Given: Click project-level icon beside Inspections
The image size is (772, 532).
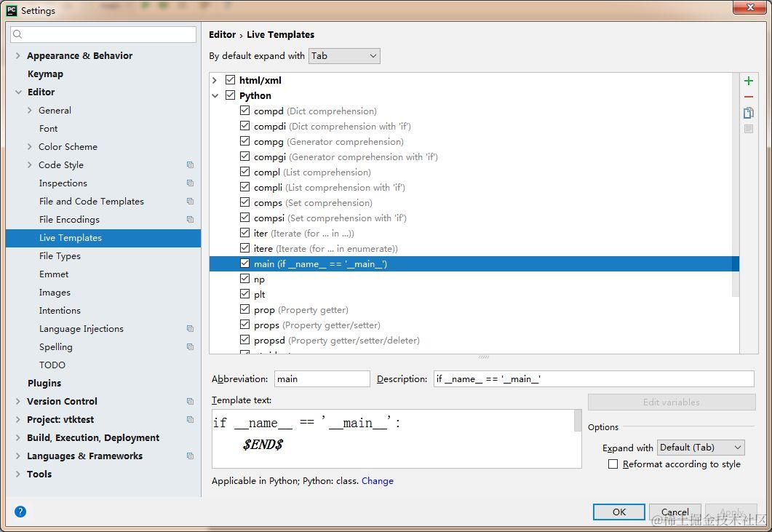Looking at the screenshot, I should [x=190, y=183].
